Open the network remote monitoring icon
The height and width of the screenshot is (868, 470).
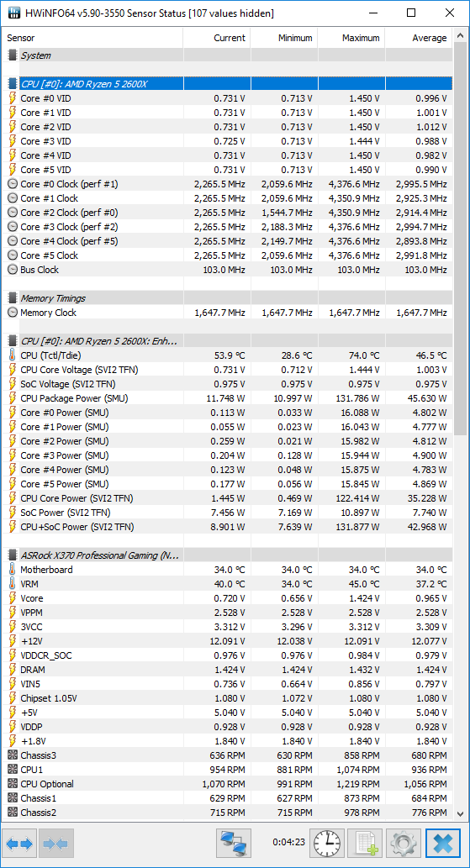tap(234, 843)
